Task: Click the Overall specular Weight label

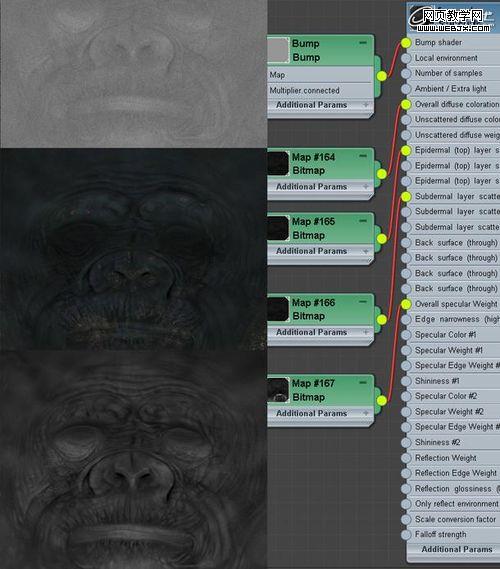Action: click(456, 304)
